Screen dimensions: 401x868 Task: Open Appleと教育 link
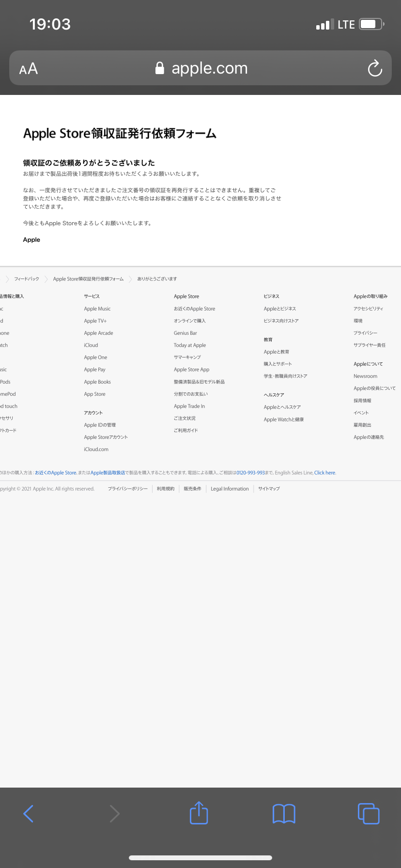277,352
